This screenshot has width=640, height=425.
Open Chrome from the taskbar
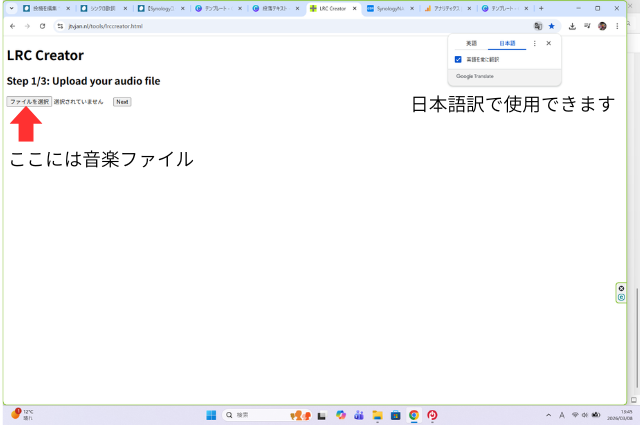[414, 415]
